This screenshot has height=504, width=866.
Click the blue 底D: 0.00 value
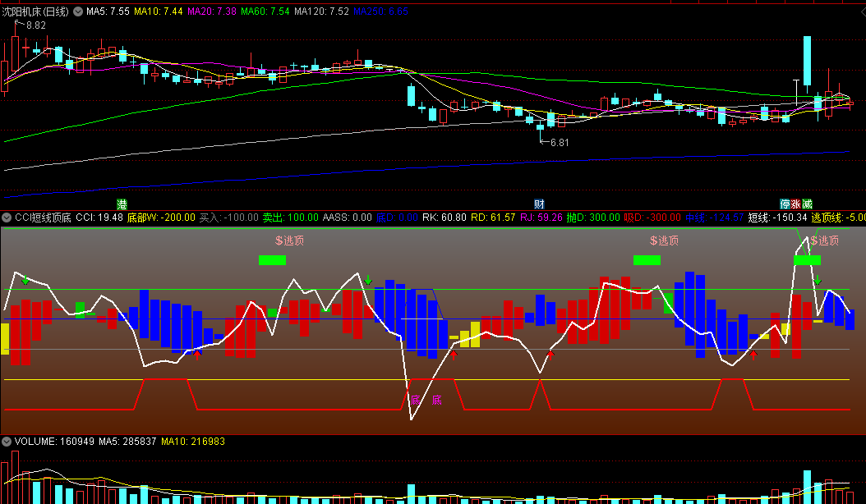pyautogui.click(x=397, y=218)
